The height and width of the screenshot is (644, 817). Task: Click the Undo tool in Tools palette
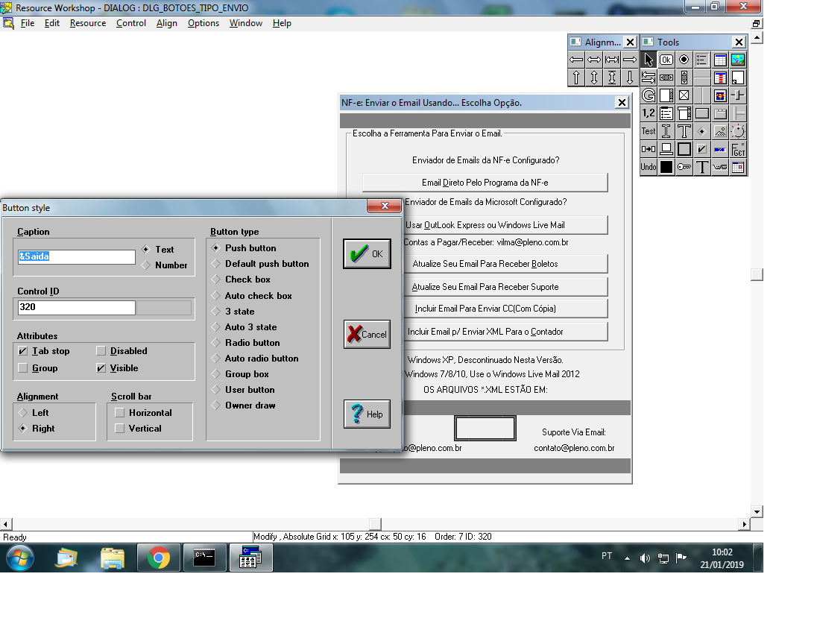click(x=649, y=167)
